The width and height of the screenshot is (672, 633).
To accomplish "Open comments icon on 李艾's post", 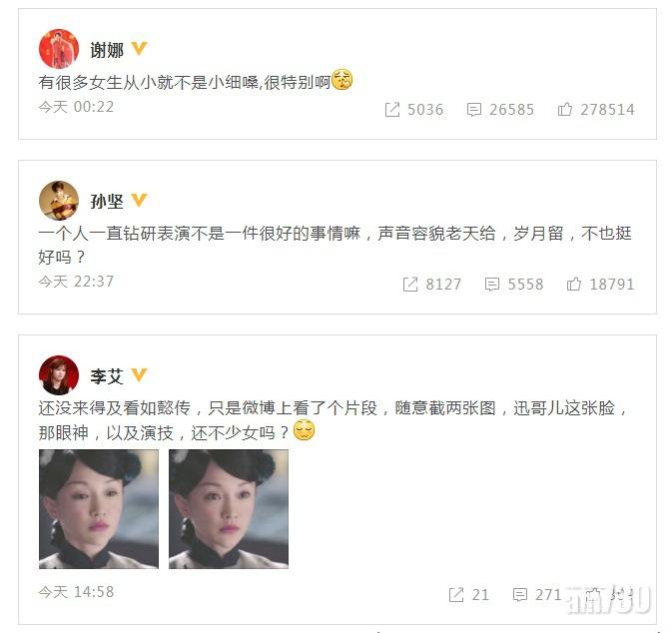I will tap(520, 595).
